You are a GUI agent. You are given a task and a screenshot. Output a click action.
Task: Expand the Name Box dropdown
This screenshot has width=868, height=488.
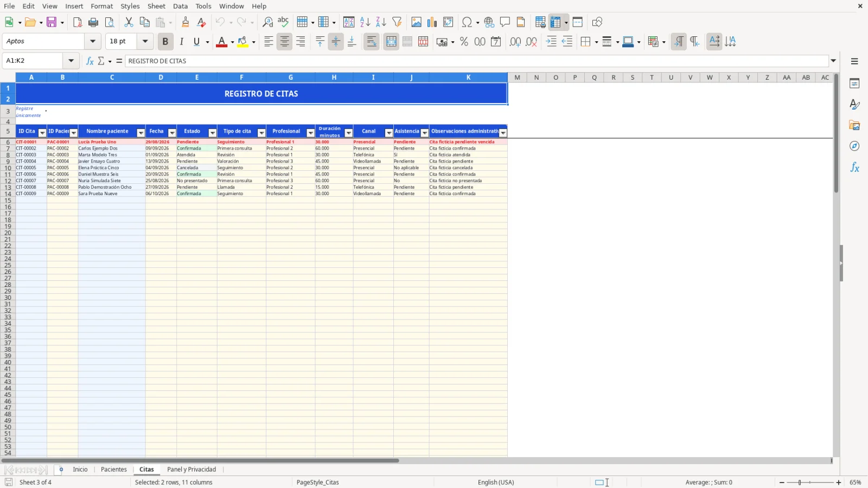click(x=71, y=61)
